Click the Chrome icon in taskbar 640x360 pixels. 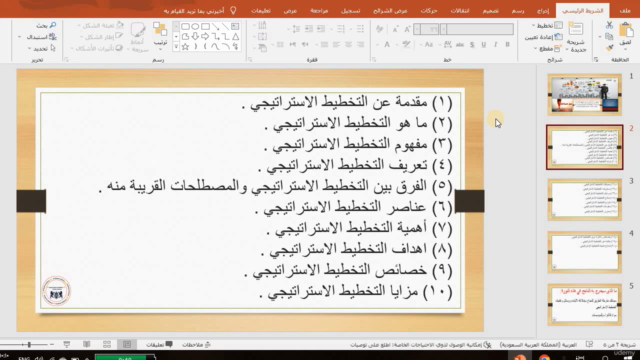tap(544, 358)
